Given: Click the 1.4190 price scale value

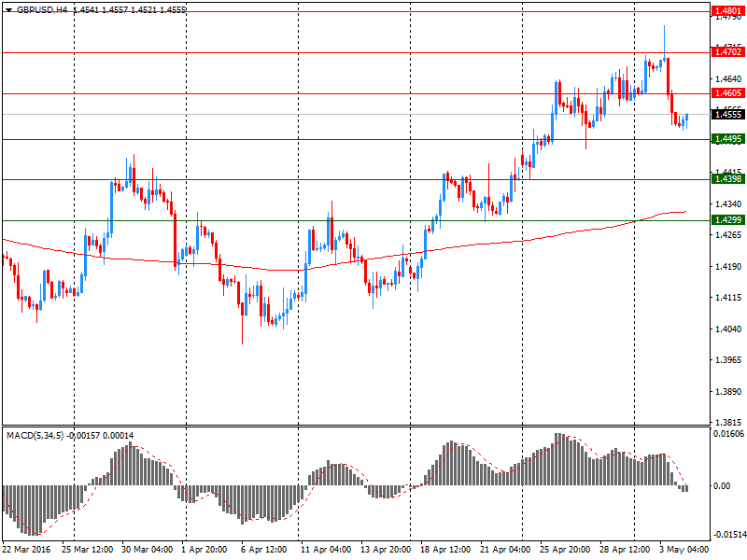Looking at the screenshot, I should tap(728, 267).
